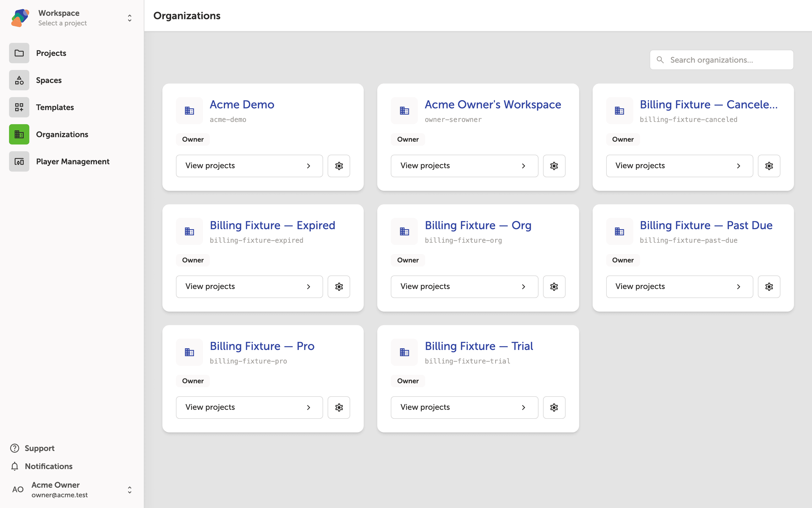
Task: Click the Notifications bell icon
Action: click(14, 466)
